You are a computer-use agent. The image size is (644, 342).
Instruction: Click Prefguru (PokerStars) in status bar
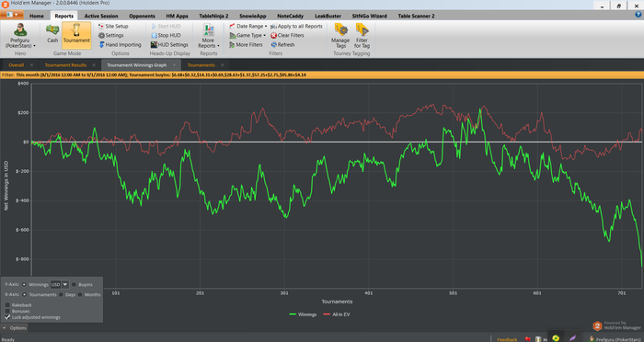[615, 339]
